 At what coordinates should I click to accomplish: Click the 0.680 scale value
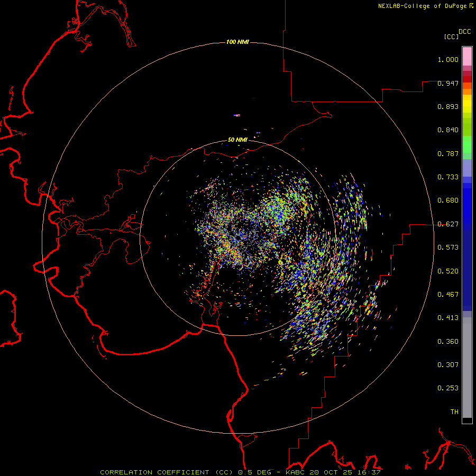click(x=448, y=200)
